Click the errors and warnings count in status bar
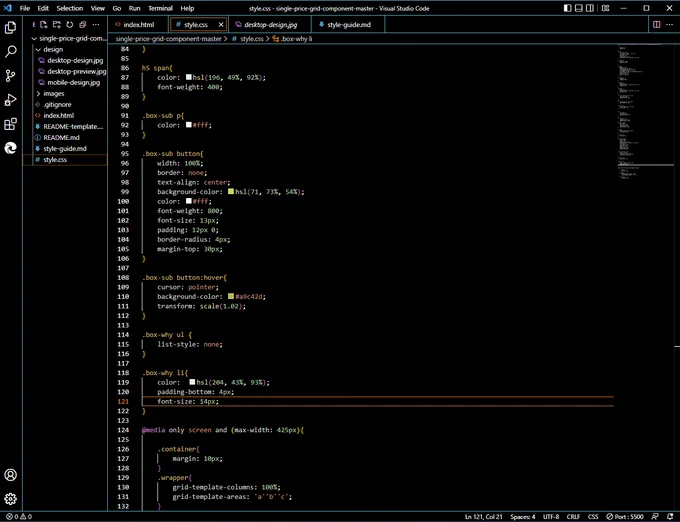The height and width of the screenshot is (522, 680). pos(19,517)
